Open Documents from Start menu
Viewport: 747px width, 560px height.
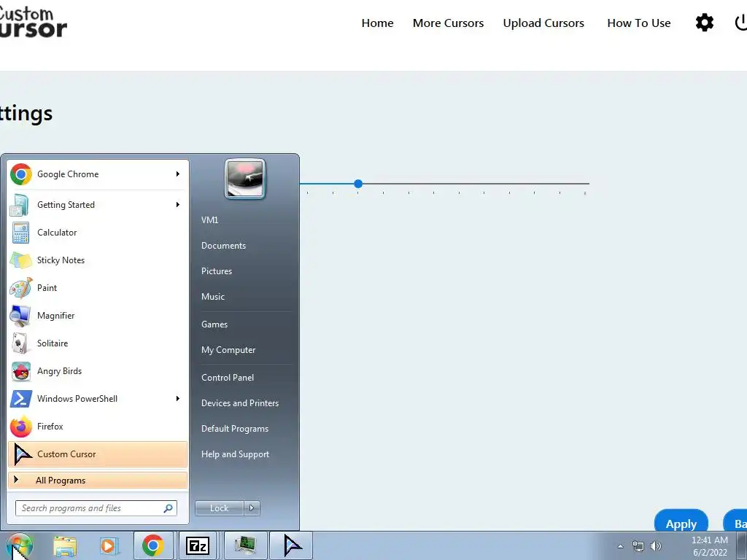point(223,246)
